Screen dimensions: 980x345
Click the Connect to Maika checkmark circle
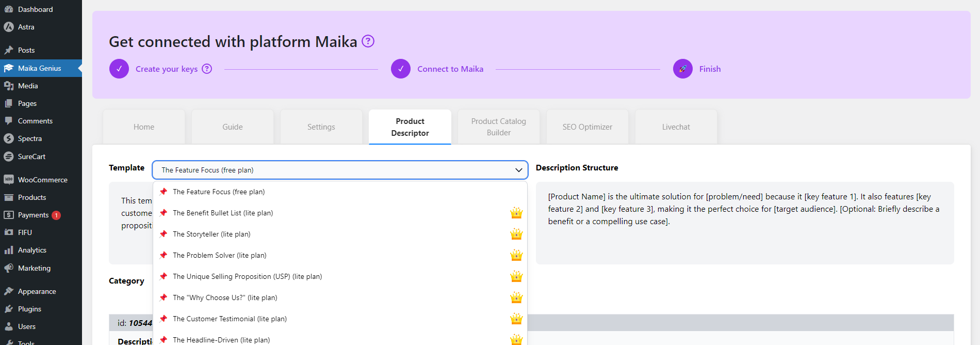(401, 69)
